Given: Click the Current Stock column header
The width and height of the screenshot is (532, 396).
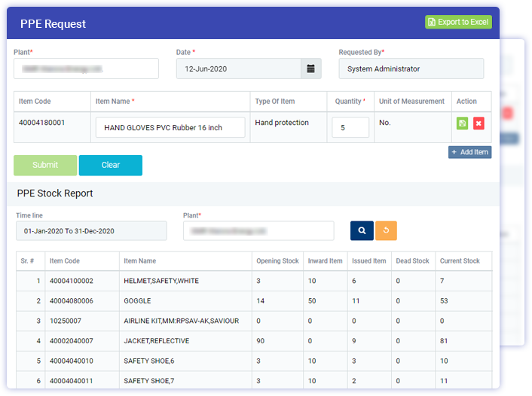Looking at the screenshot, I should 460,261.
